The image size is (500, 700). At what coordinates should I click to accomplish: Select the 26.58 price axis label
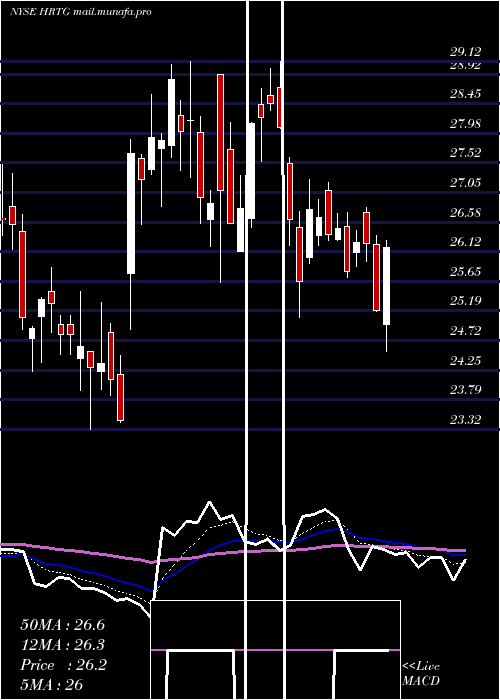point(466,212)
